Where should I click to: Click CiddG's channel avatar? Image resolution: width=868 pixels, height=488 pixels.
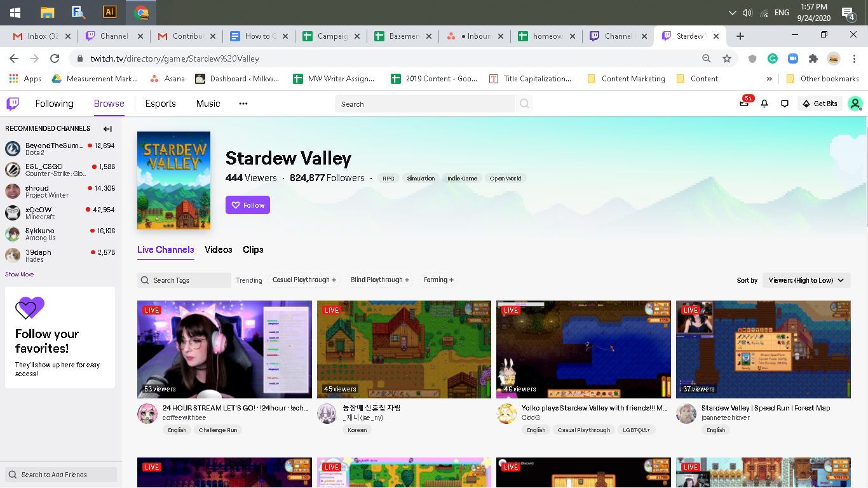pos(506,413)
